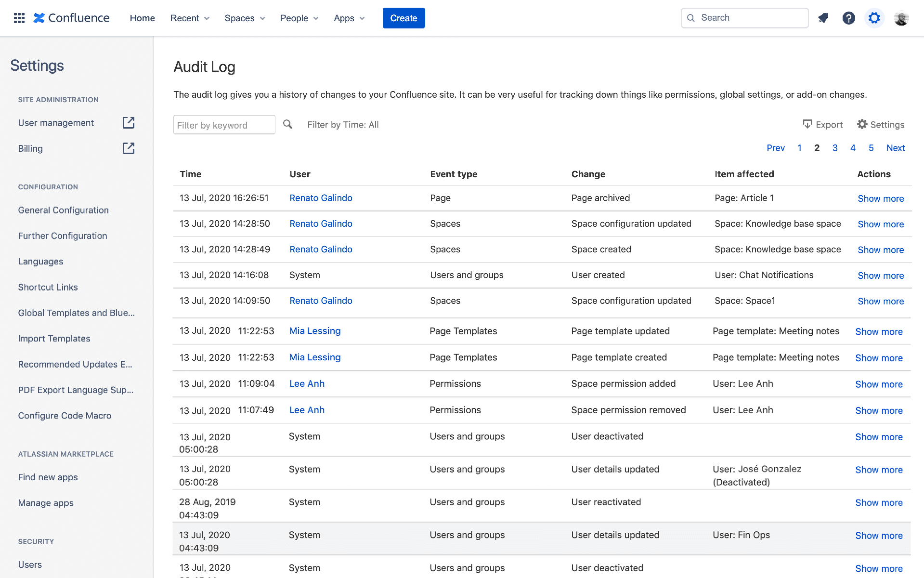924x578 pixels.
Task: Click the Create button
Action: tap(403, 18)
